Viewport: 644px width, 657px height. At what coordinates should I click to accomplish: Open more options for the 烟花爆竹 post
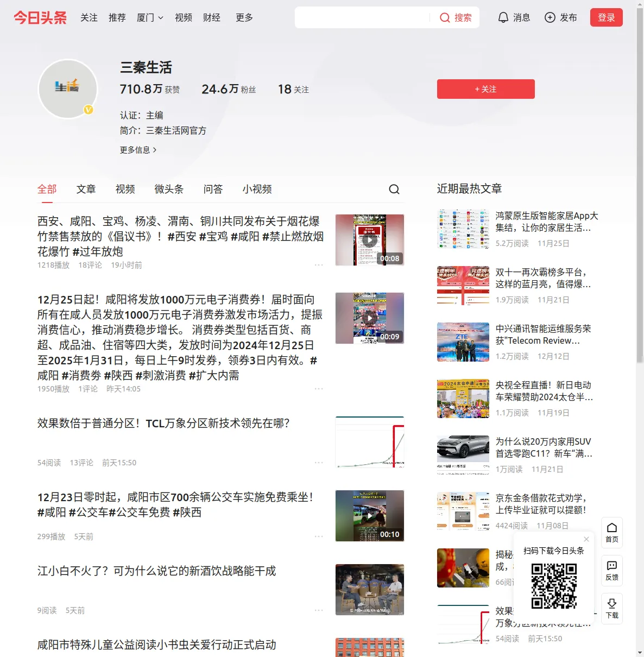click(x=319, y=265)
